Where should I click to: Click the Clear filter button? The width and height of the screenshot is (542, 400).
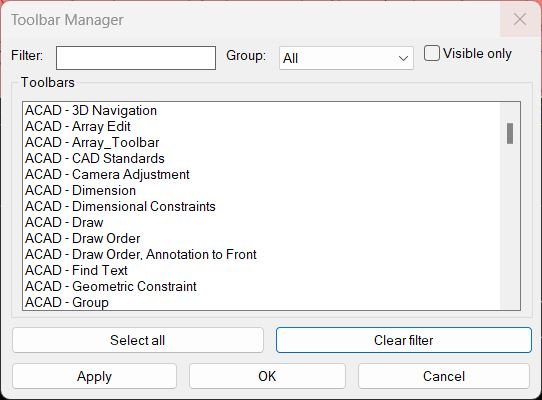404,340
